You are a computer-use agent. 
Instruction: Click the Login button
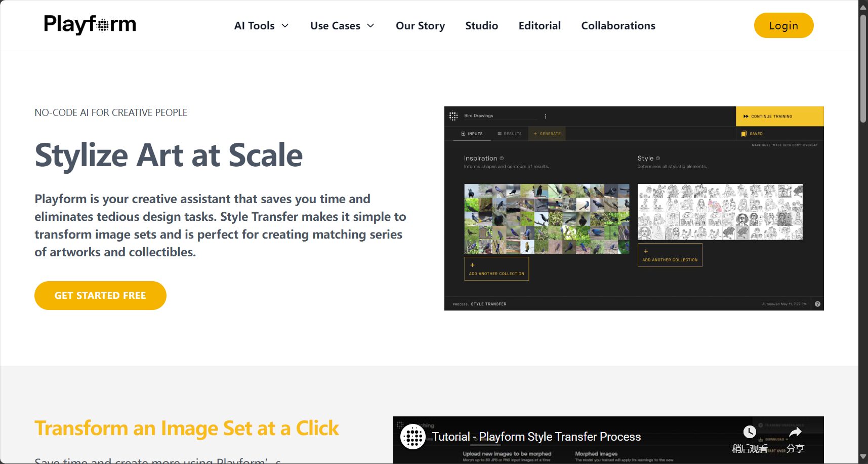click(x=783, y=25)
